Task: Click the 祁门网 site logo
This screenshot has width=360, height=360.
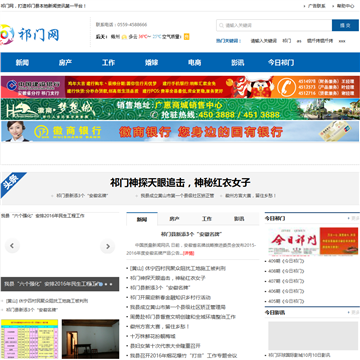Action: (30, 35)
